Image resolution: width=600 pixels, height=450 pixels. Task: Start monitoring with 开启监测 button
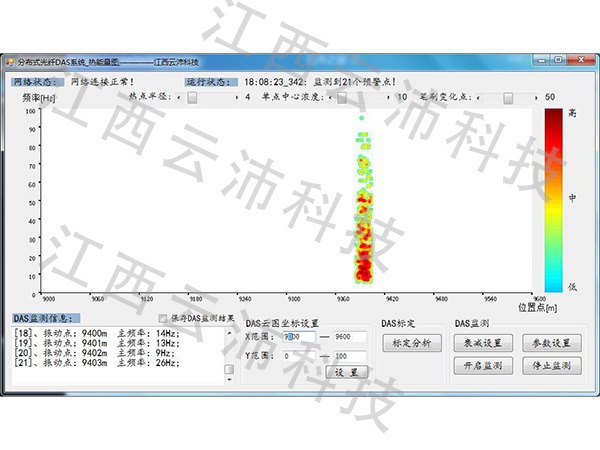(483, 366)
